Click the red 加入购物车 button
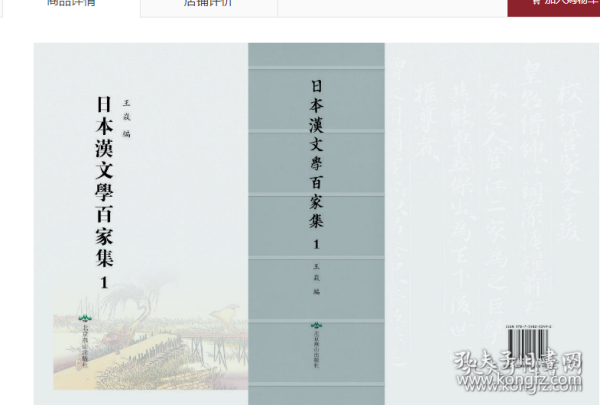This screenshot has height=405, width=600. 558,6
